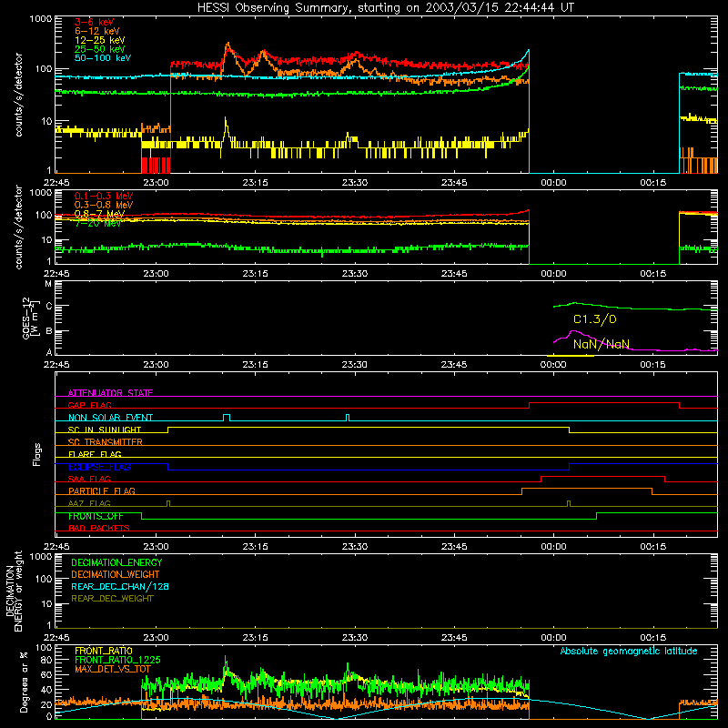The width and height of the screenshot is (728, 728).
Task: Click the FRONT_RATIO legend label
Action: 104,651
